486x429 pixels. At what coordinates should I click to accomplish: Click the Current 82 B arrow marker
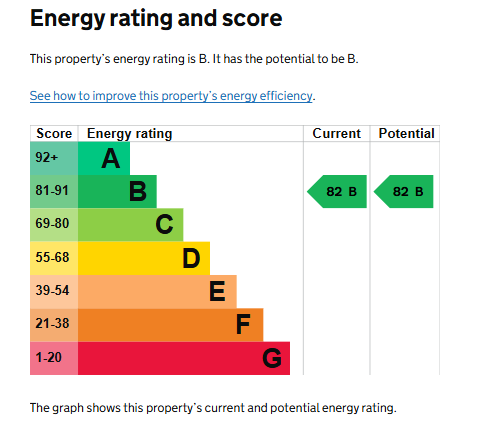click(x=337, y=192)
